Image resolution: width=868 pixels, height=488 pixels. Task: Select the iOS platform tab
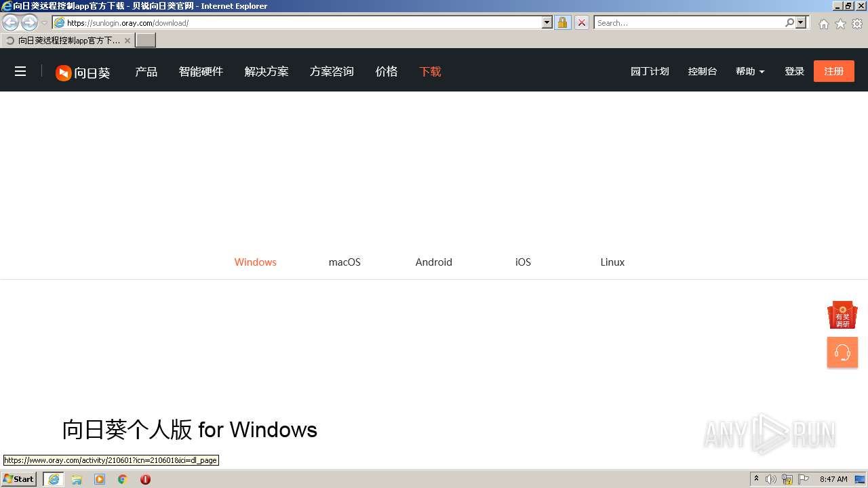523,262
